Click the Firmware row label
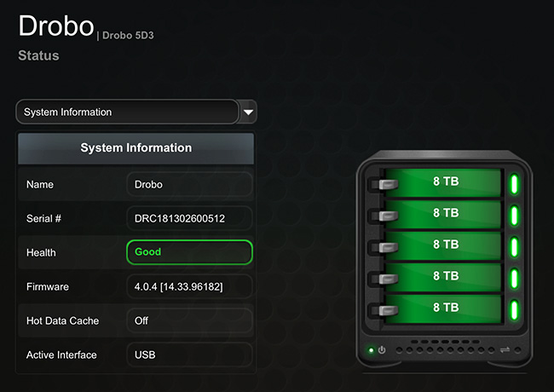The height and width of the screenshot is (392, 554). [48, 286]
